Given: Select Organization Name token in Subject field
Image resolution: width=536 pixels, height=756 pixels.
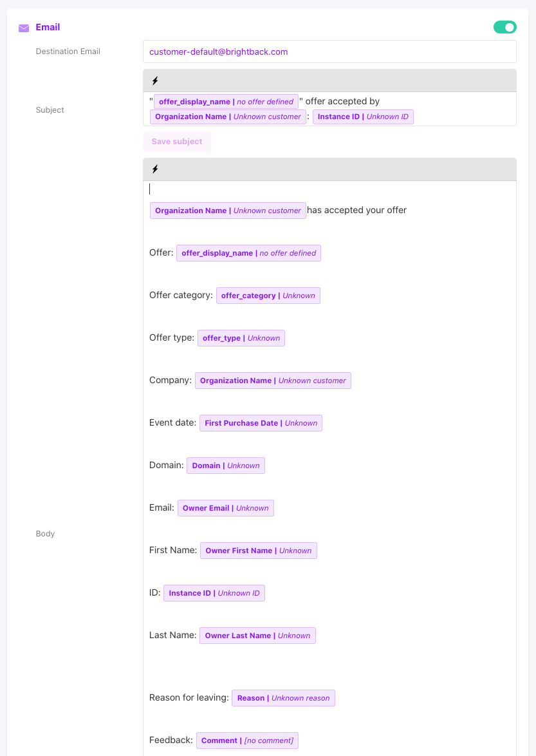Looking at the screenshot, I should (x=228, y=117).
